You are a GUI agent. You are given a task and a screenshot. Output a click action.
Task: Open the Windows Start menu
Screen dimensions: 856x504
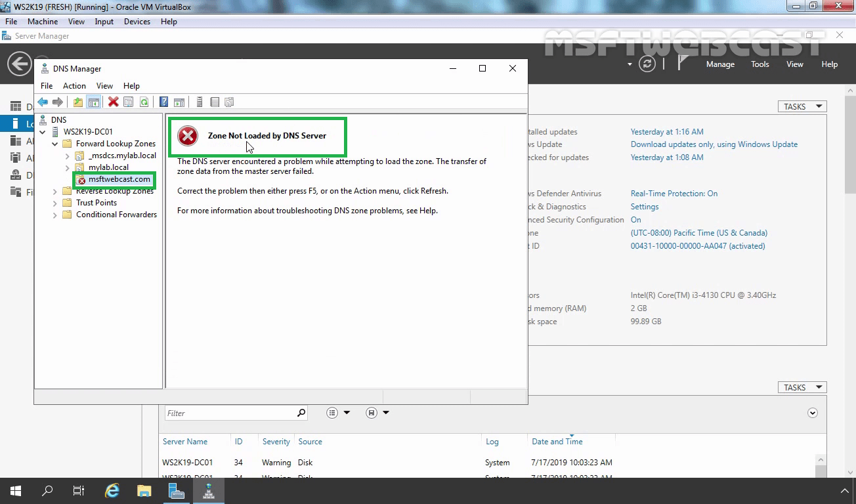(x=16, y=491)
